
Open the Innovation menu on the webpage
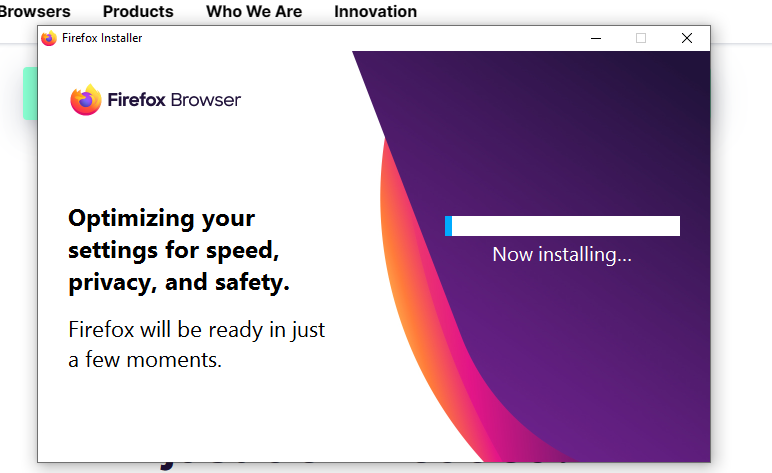[375, 11]
